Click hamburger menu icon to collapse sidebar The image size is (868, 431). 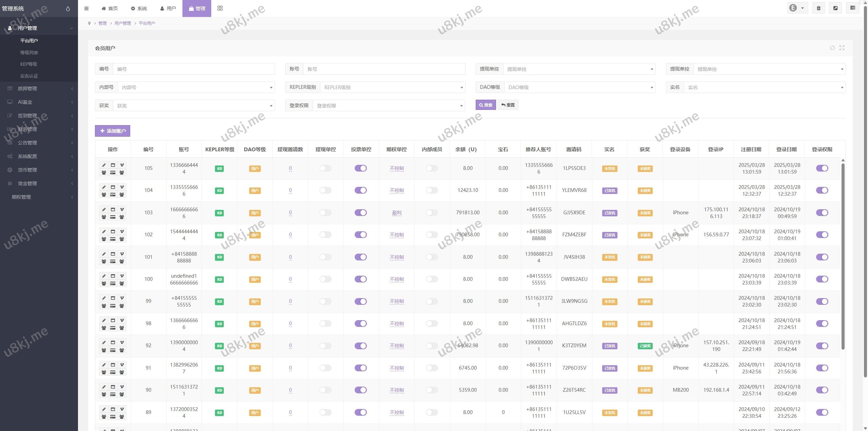[86, 8]
